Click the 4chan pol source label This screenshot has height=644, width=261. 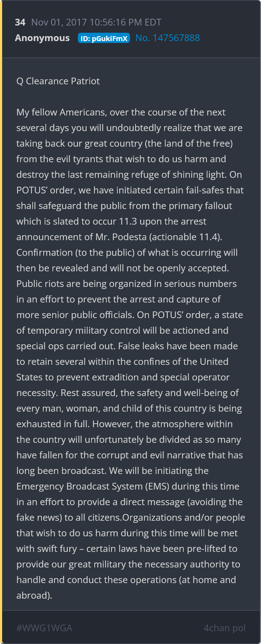pyautogui.click(x=224, y=628)
